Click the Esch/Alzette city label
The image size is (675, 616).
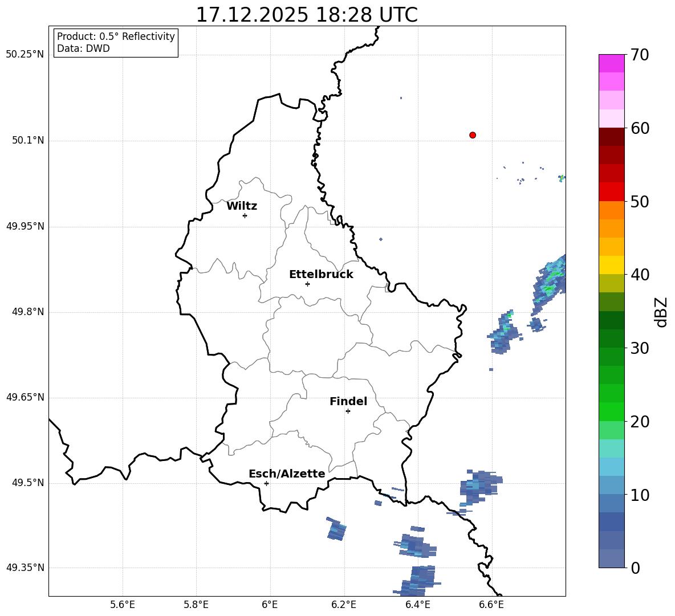tap(287, 474)
